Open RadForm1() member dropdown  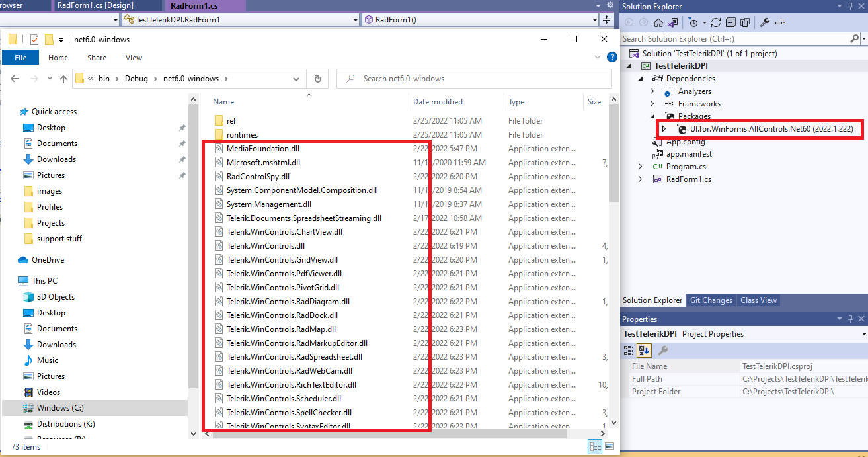[x=594, y=20]
